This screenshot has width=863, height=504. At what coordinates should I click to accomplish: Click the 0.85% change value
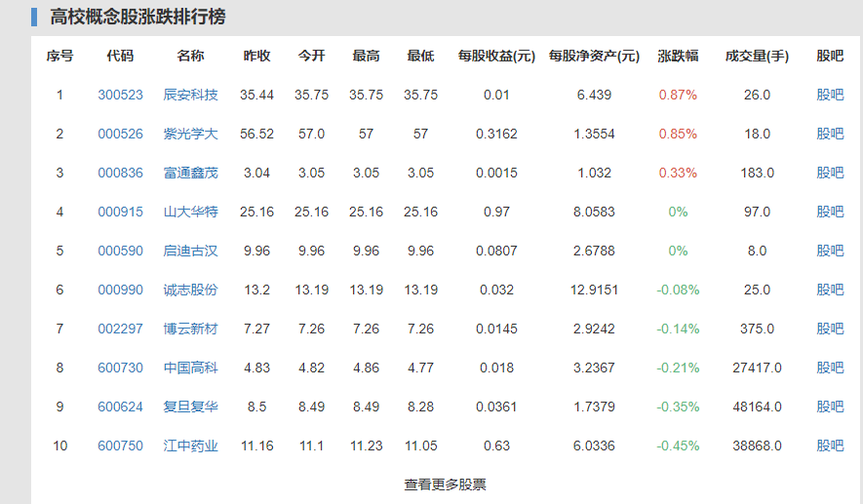coord(678,134)
